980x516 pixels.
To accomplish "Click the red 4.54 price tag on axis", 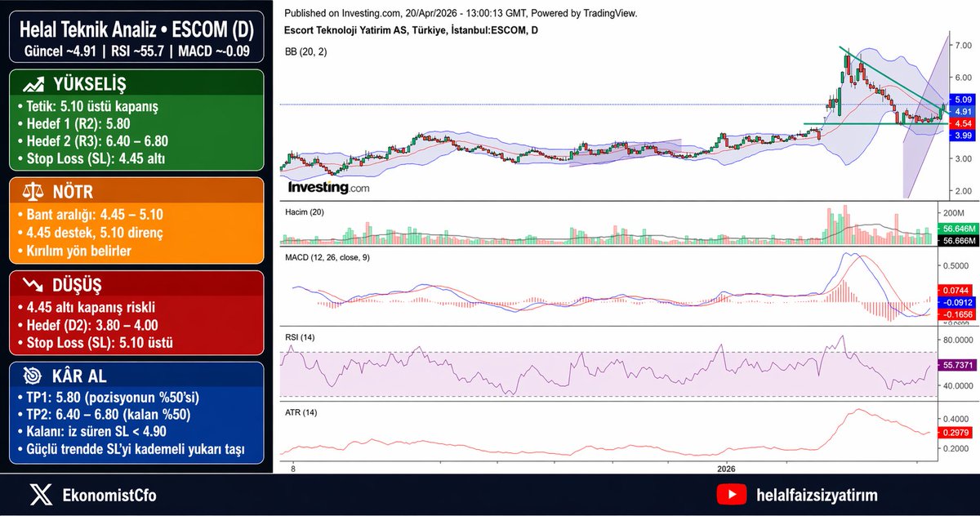I will click(x=962, y=123).
